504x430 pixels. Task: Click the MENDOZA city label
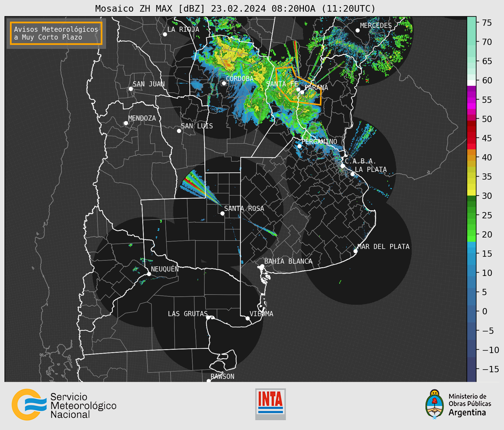click(142, 118)
